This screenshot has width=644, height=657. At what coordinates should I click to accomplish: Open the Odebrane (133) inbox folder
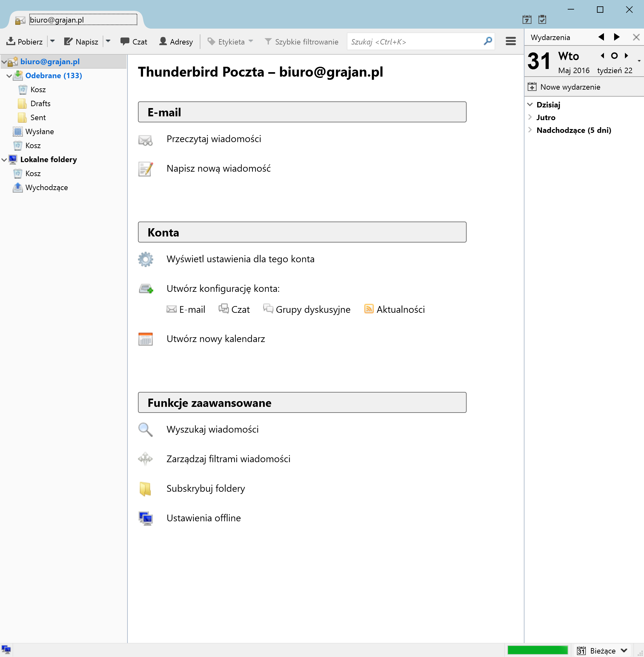pos(54,75)
